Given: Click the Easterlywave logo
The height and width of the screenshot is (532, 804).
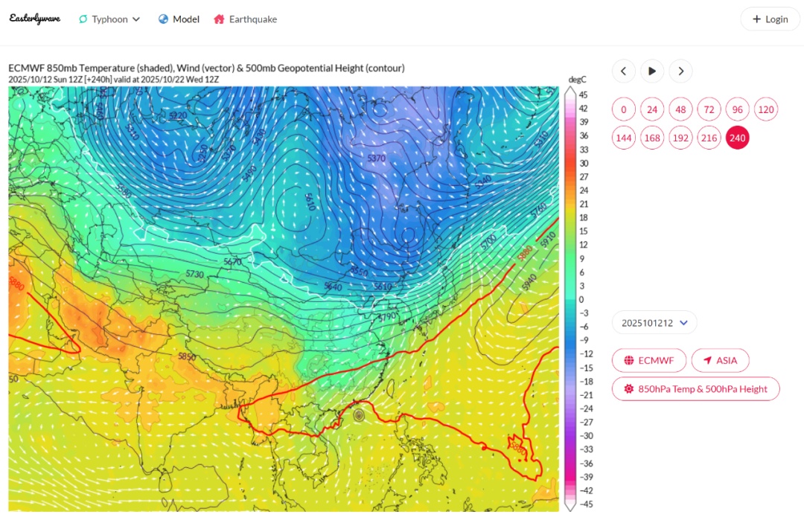Looking at the screenshot, I should pyautogui.click(x=35, y=19).
